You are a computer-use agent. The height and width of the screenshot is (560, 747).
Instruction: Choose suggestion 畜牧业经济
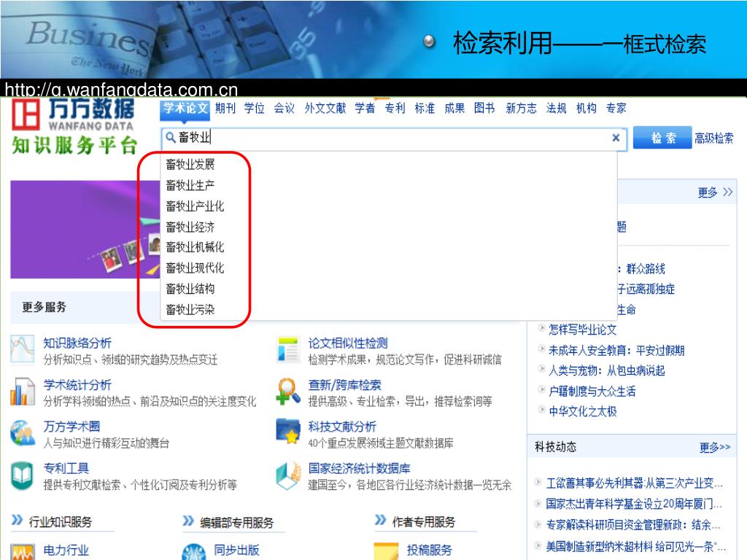point(190,227)
